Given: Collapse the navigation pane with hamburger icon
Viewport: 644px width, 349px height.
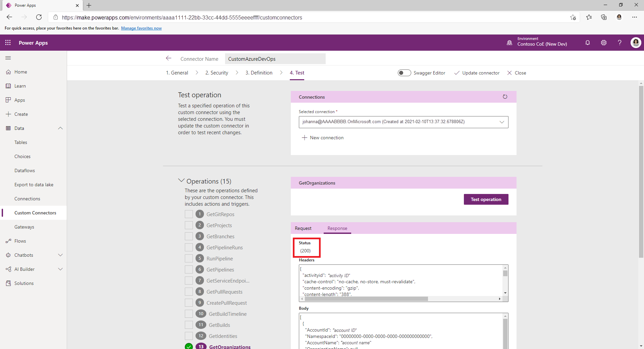Looking at the screenshot, I should (8, 58).
